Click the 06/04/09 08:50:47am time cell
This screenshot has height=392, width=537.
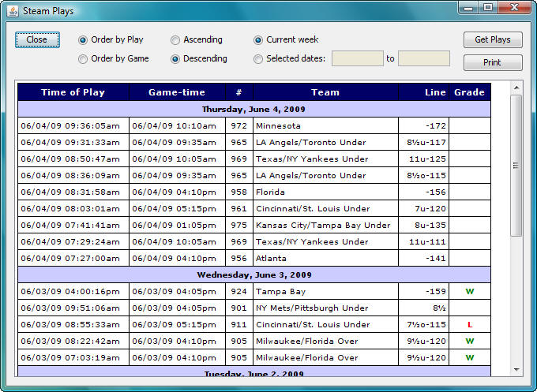73,159
